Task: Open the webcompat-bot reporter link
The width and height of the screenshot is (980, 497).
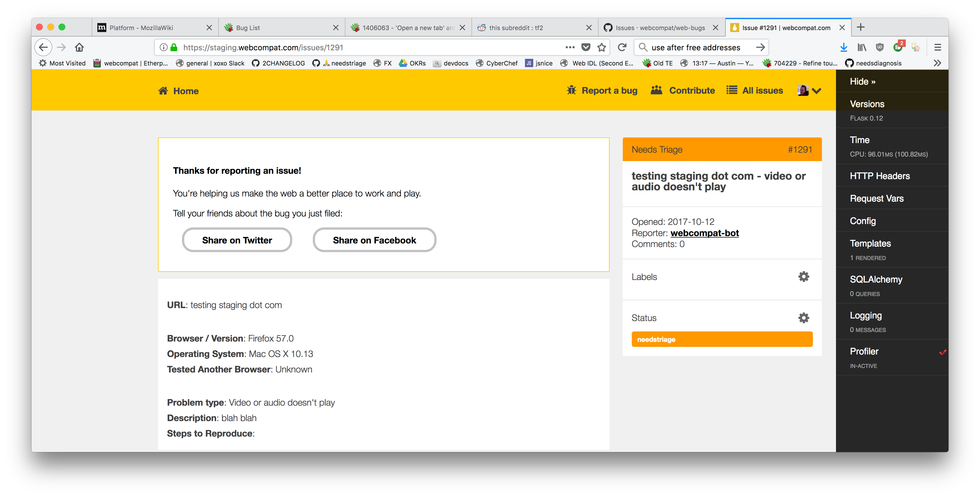Action: (705, 233)
